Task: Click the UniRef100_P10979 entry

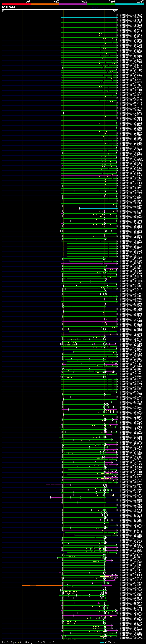Action: pyautogui.click(x=131, y=148)
